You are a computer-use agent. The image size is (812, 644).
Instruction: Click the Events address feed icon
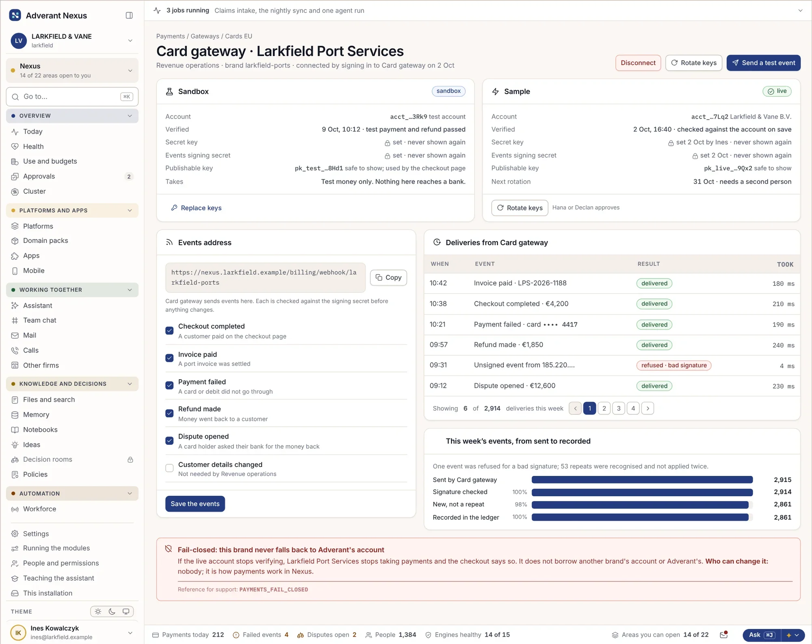point(169,243)
